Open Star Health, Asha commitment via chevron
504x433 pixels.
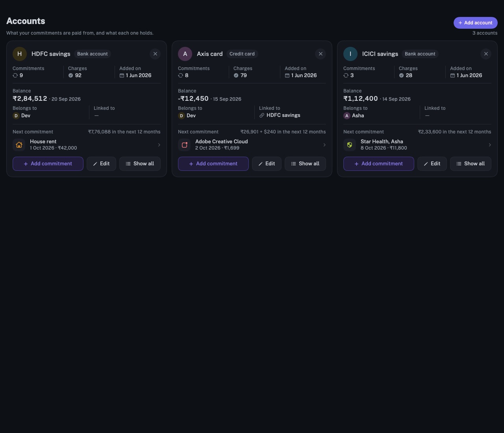[x=490, y=145]
